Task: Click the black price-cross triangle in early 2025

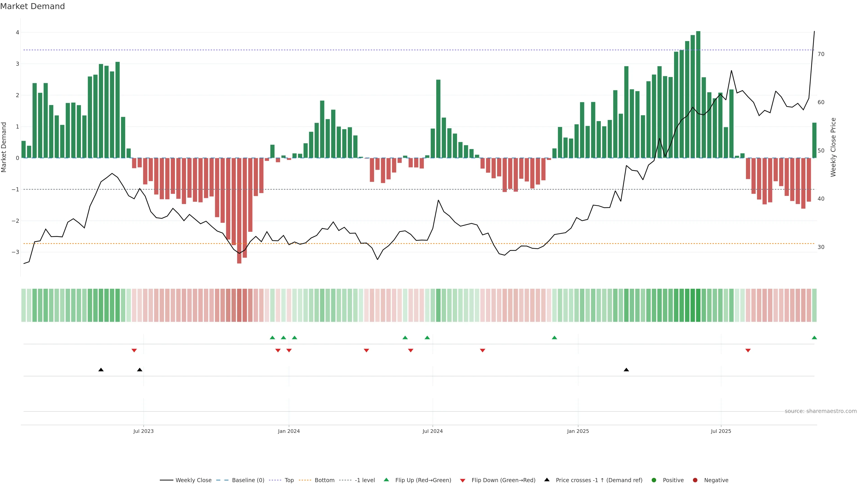Action: click(x=626, y=370)
